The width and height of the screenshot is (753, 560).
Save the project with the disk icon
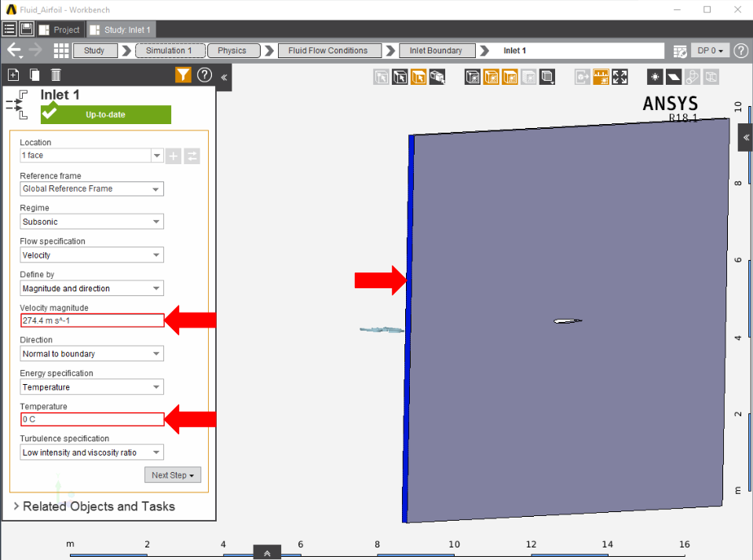[27, 29]
